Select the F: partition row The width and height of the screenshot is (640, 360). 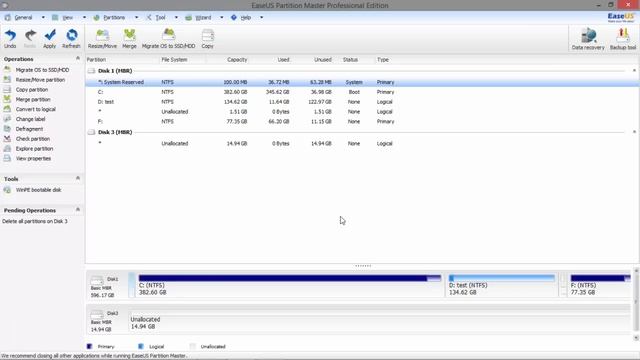point(362,121)
